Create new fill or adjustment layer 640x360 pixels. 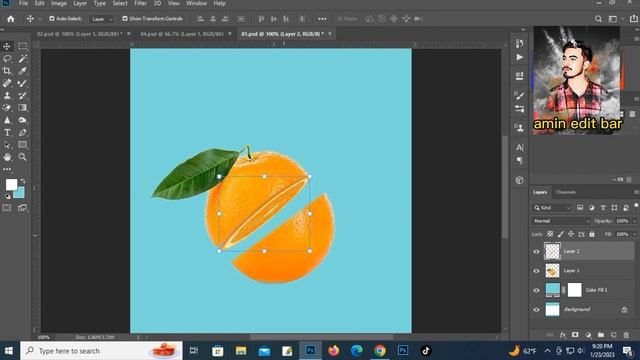click(588, 335)
